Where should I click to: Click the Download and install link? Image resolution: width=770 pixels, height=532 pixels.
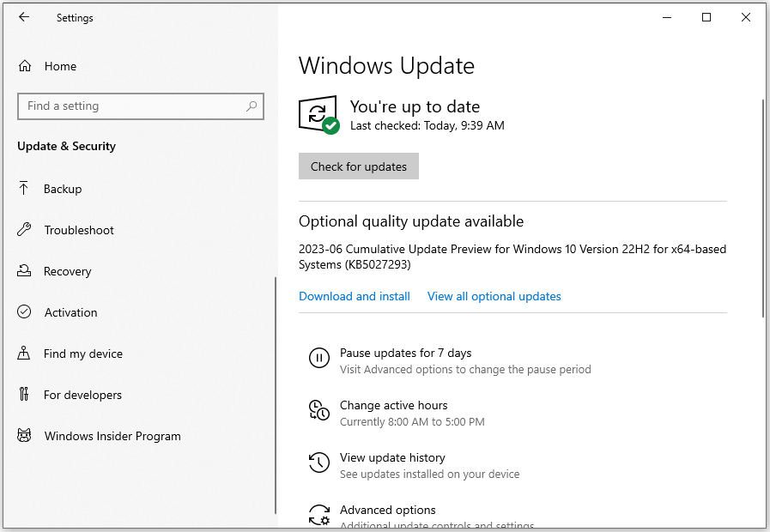pyautogui.click(x=355, y=296)
